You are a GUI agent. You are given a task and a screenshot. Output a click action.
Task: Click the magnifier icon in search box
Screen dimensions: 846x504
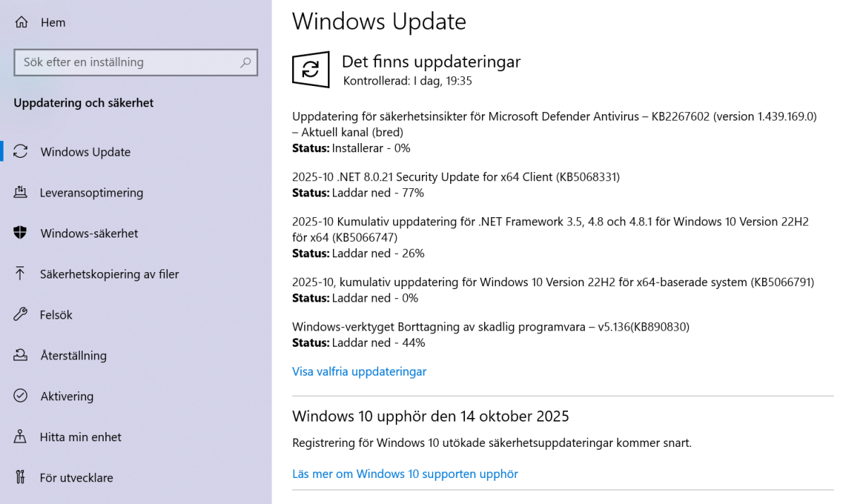point(246,62)
